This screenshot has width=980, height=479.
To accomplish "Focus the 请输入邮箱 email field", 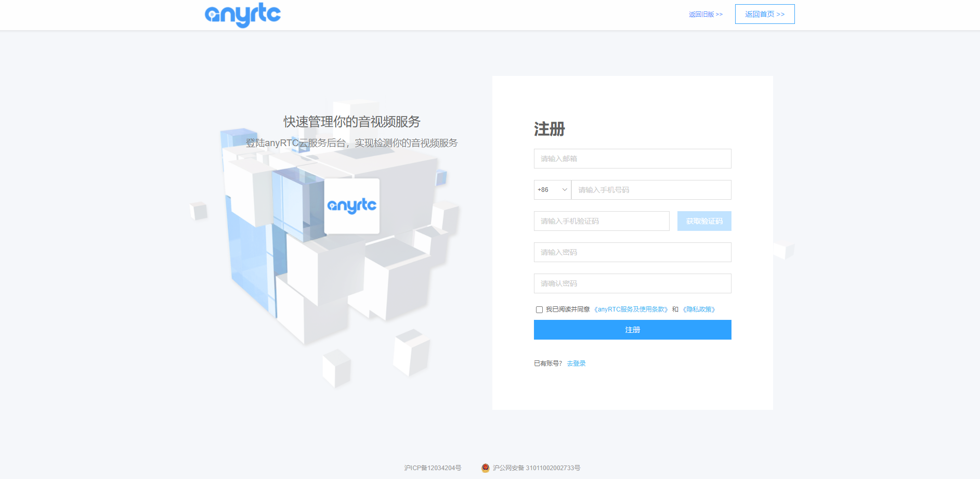I will (632, 159).
